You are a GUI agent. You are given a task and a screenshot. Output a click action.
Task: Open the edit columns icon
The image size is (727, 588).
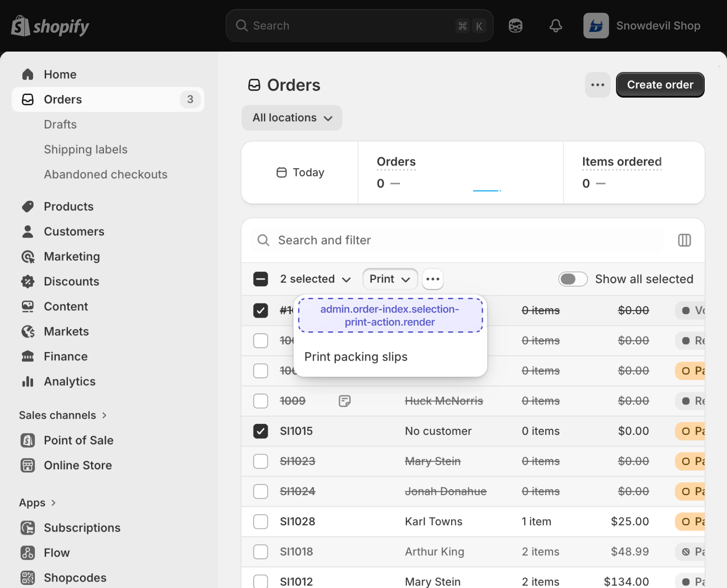(x=684, y=240)
